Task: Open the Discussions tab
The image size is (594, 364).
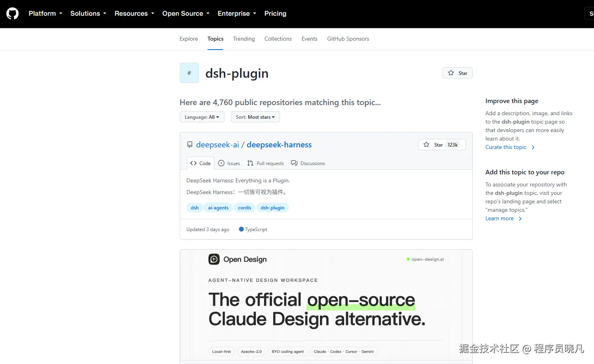Action: (x=308, y=163)
